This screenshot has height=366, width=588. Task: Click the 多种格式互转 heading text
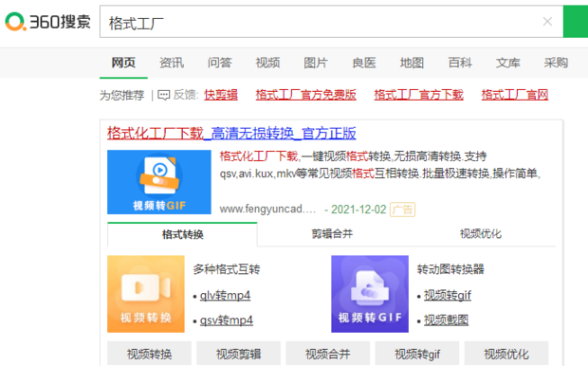(x=227, y=269)
